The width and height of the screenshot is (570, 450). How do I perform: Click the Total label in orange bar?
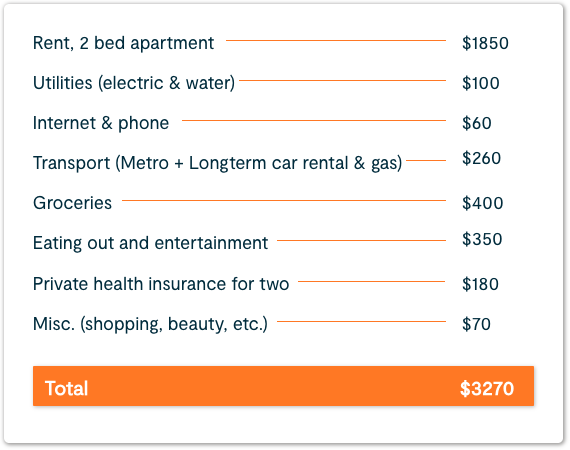coord(66,389)
